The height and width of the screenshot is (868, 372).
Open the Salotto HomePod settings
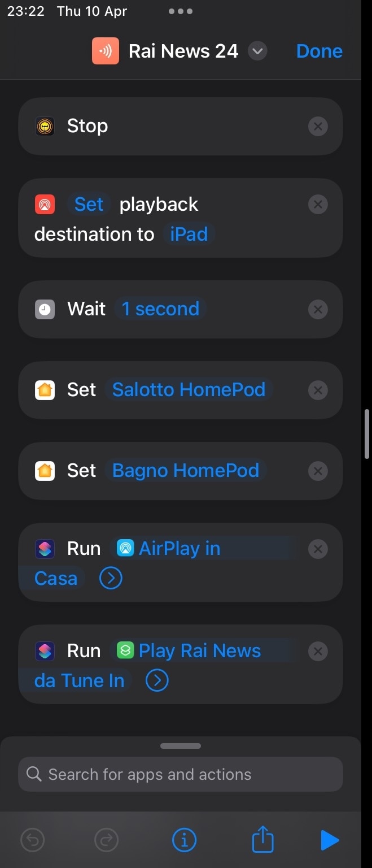tap(189, 389)
